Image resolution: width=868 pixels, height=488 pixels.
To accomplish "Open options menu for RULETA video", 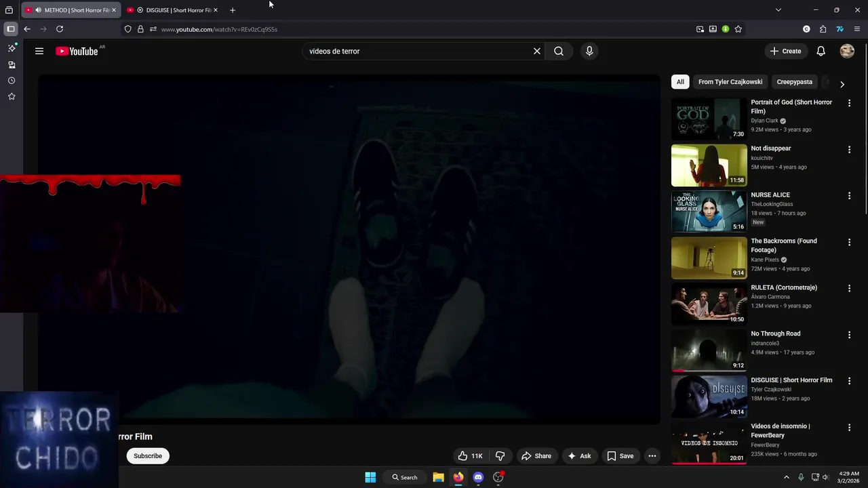I will [x=849, y=288].
